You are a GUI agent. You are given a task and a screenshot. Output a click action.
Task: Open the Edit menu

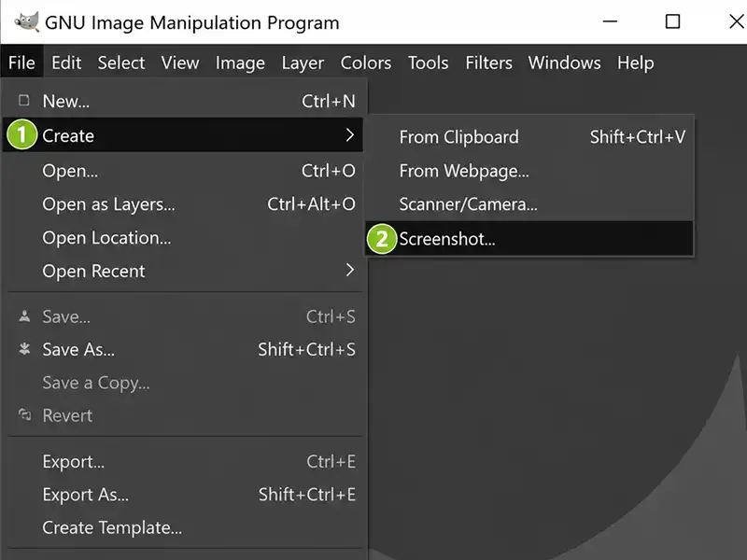click(x=66, y=63)
